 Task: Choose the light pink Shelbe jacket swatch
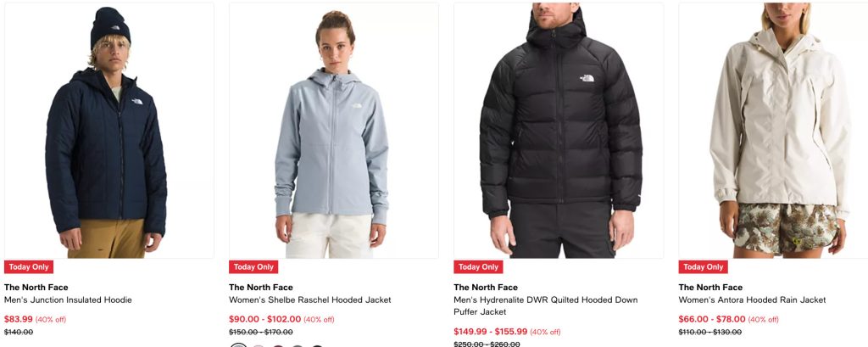259,344
